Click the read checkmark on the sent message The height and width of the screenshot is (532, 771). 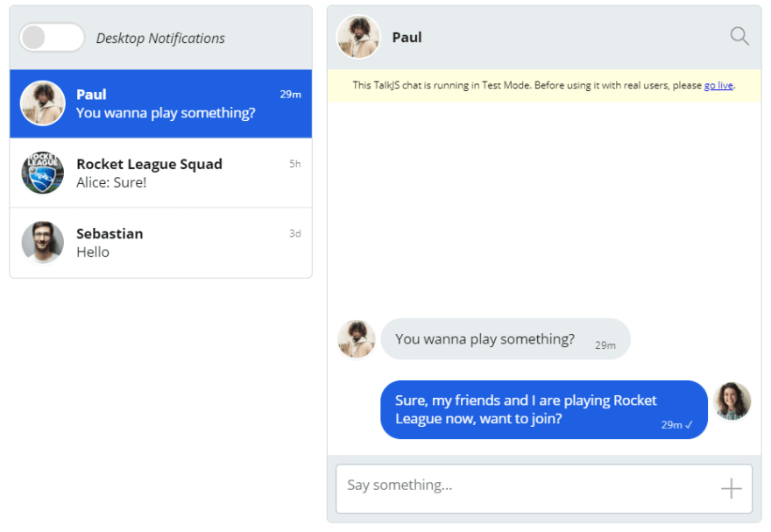pos(689,425)
